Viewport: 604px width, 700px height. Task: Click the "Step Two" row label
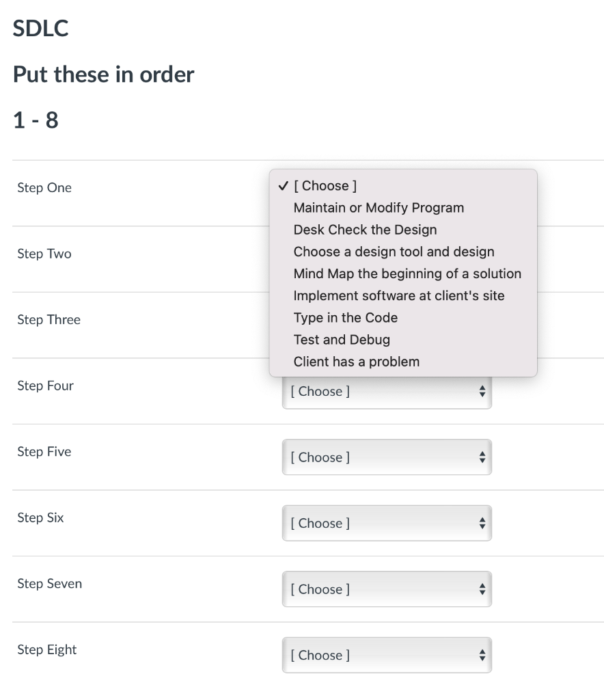coord(44,254)
